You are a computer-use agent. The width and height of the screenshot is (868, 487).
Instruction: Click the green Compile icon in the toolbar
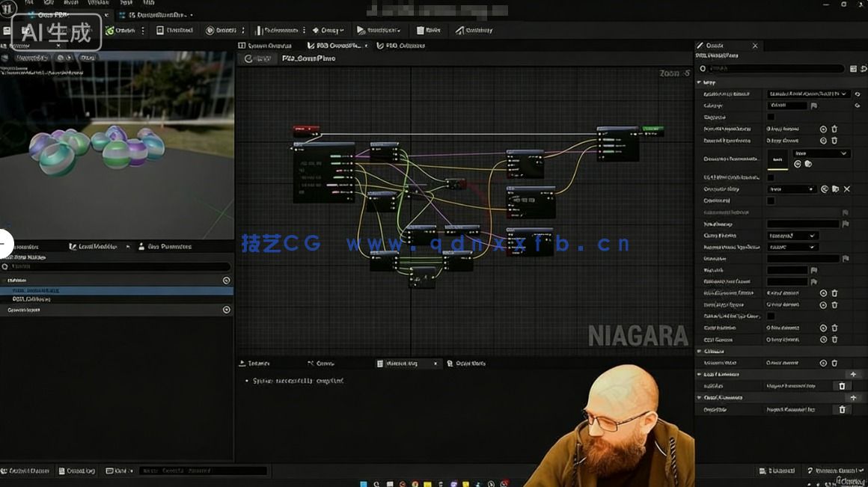(x=110, y=31)
